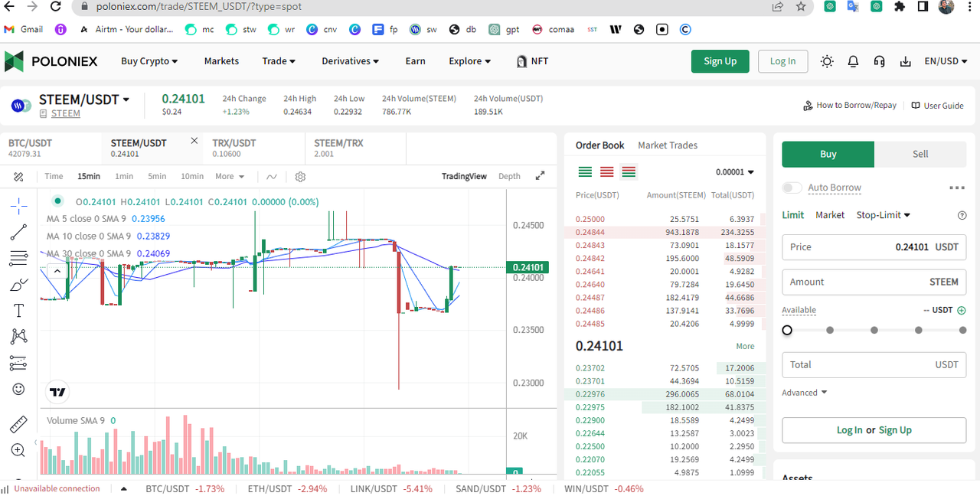Toggle the Auto Borrow switch

[x=792, y=188]
